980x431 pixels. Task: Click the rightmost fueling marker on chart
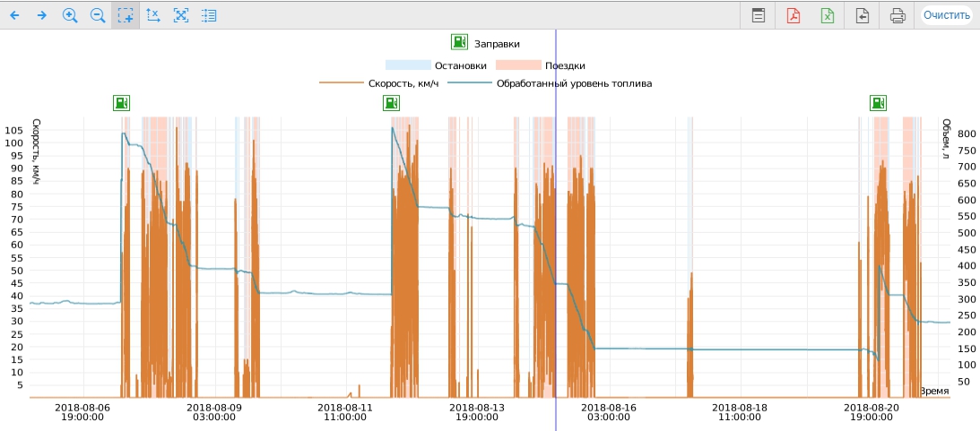tap(878, 103)
